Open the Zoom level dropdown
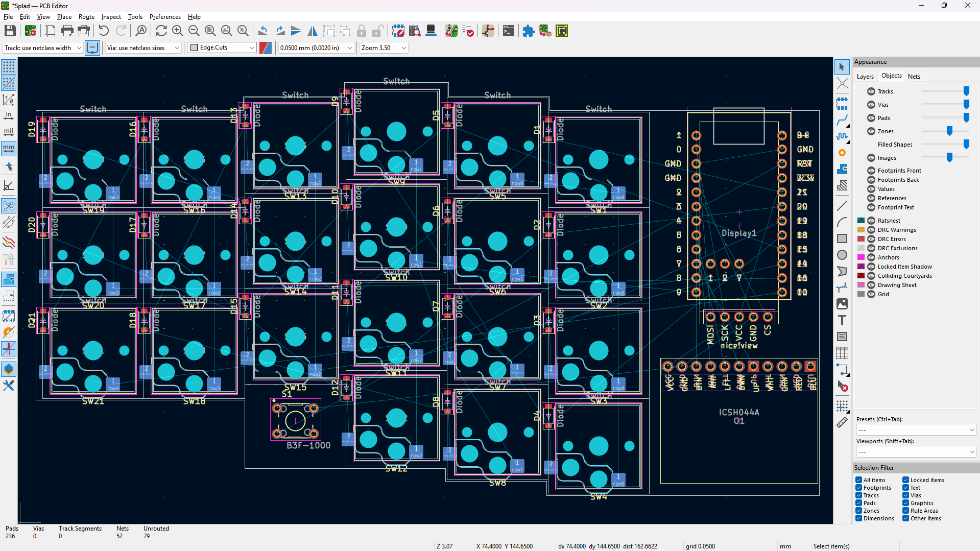Viewport: 980px width, 551px height. tap(403, 47)
